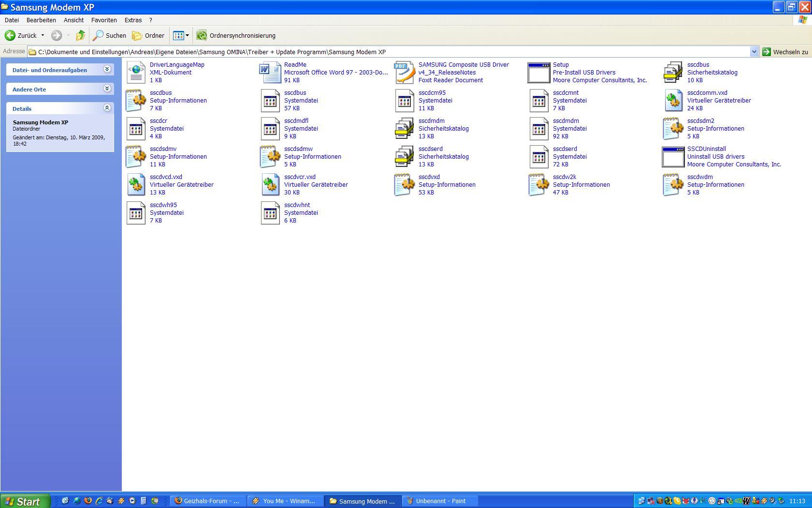Click the forward navigation arrow
Image resolution: width=812 pixels, height=508 pixels.
coord(57,35)
